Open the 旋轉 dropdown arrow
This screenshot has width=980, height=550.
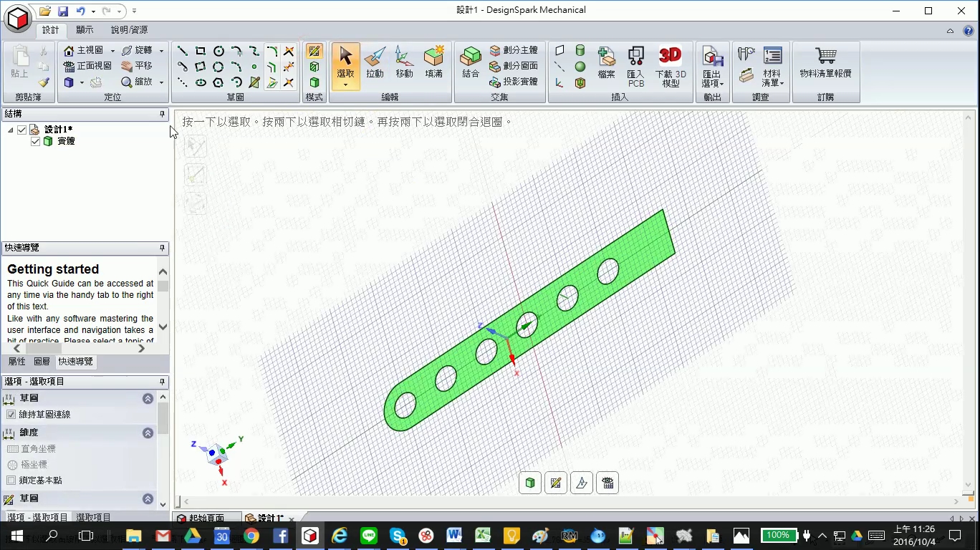161,51
